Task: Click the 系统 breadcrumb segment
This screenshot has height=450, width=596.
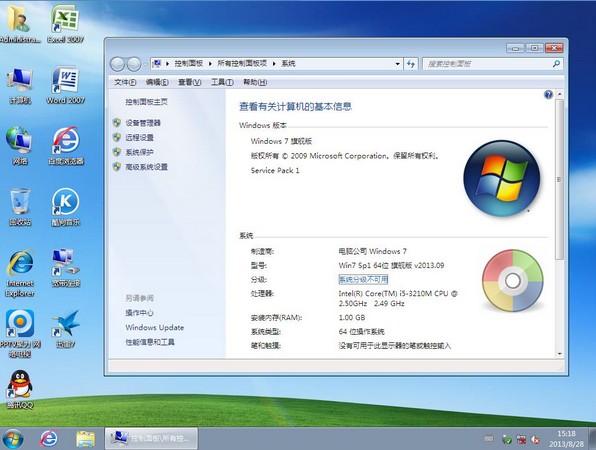Action: point(288,64)
